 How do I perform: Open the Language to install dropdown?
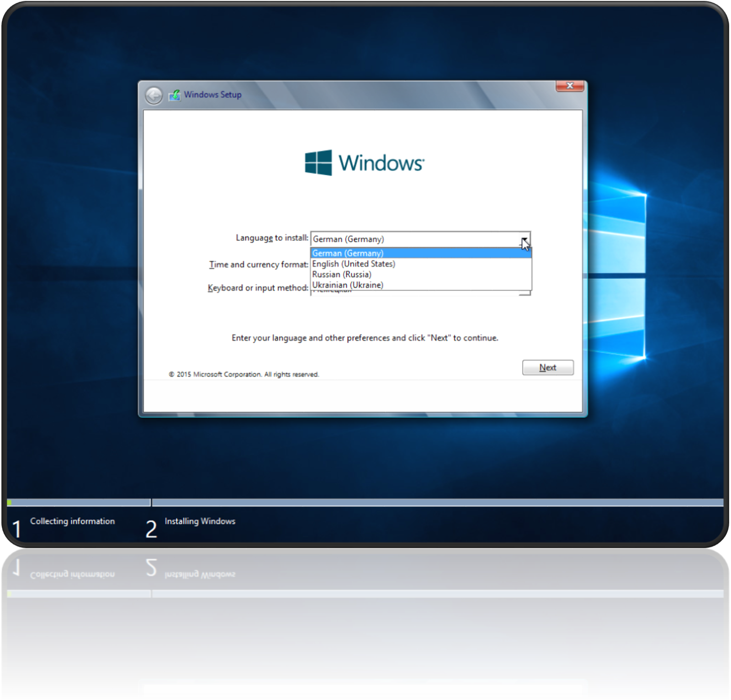pyautogui.click(x=525, y=239)
